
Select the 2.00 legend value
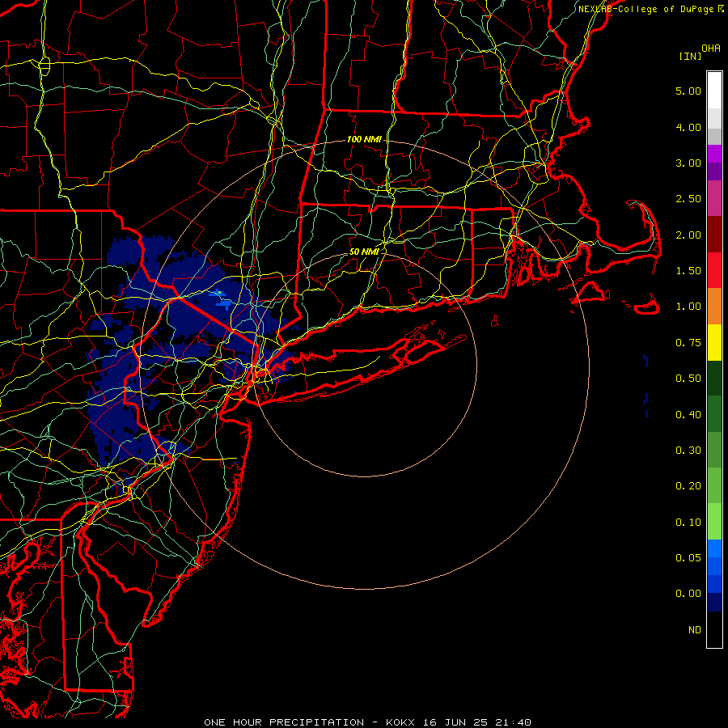pyautogui.click(x=688, y=235)
